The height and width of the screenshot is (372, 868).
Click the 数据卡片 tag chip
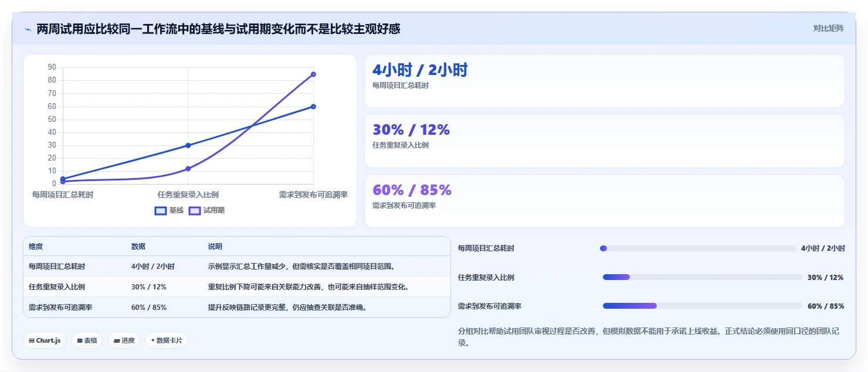(167, 340)
